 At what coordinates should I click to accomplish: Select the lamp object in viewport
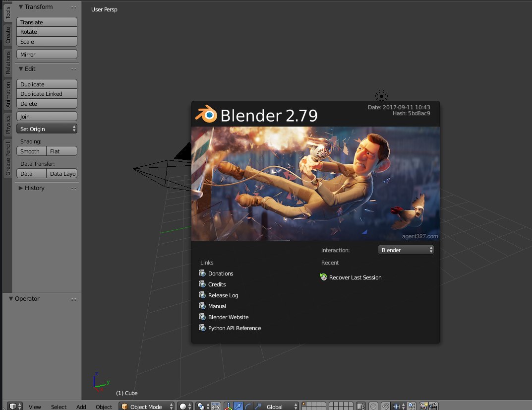381,96
